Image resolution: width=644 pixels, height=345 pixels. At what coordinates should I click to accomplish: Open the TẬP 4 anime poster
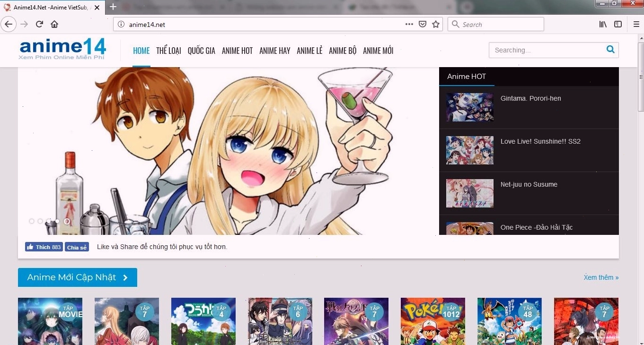203,321
